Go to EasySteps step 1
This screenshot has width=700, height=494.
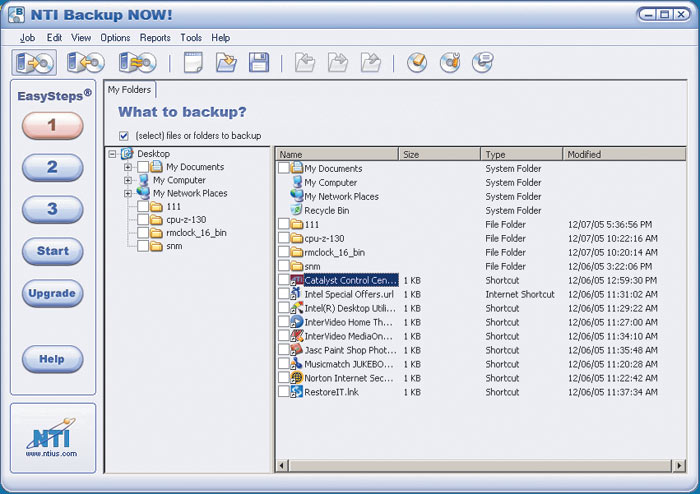pyautogui.click(x=53, y=125)
